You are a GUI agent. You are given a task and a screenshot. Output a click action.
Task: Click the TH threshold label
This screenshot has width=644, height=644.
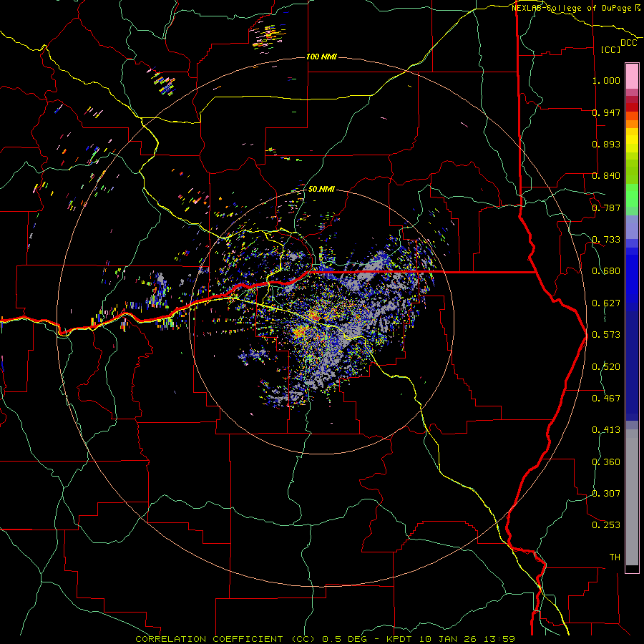point(615,557)
